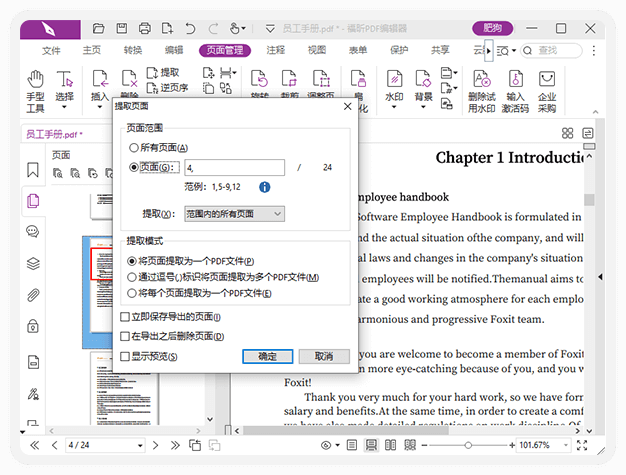The image size is (626, 475).
Task: Click the OK (确定) button
Action: [267, 356]
